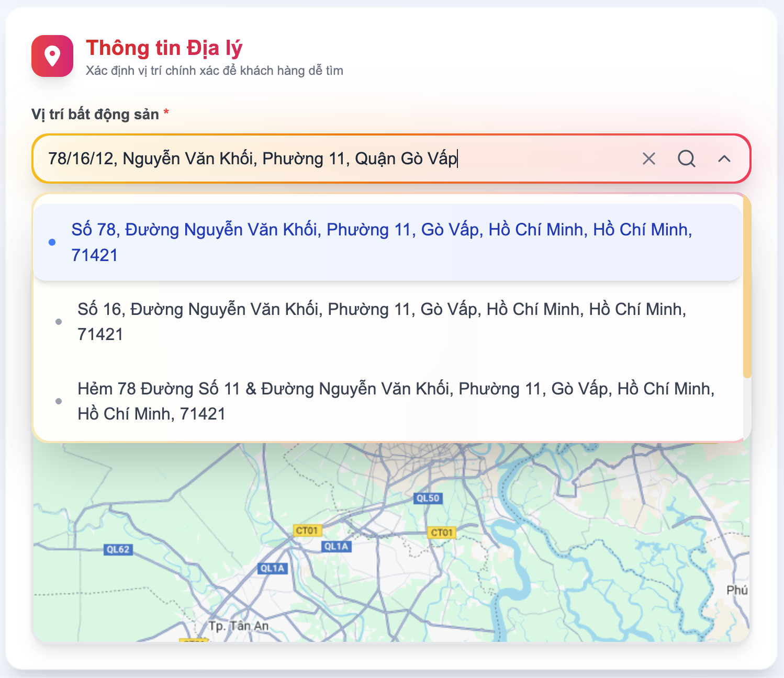Click the Thông tin Địa lý heading
This screenshot has width=784, height=678.
[164, 48]
